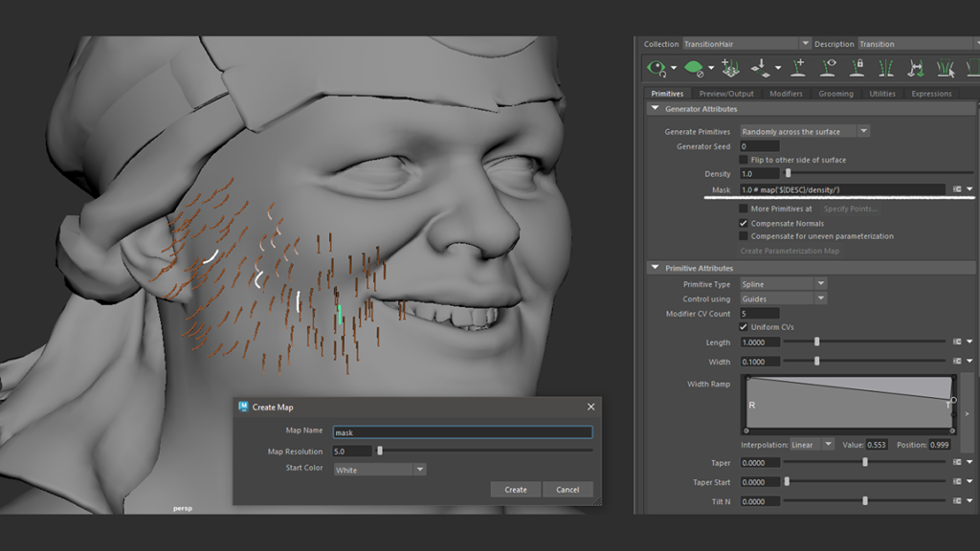980x551 pixels.
Task: Collapse the Primitive Attributes section
Action: point(655,268)
